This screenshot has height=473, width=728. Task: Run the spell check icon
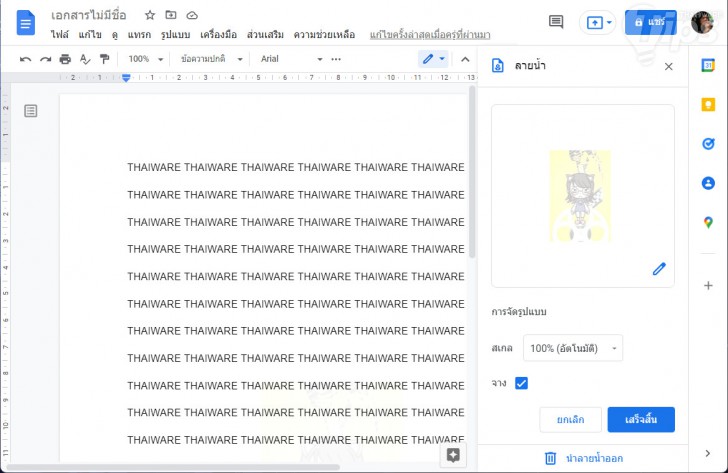click(x=85, y=59)
